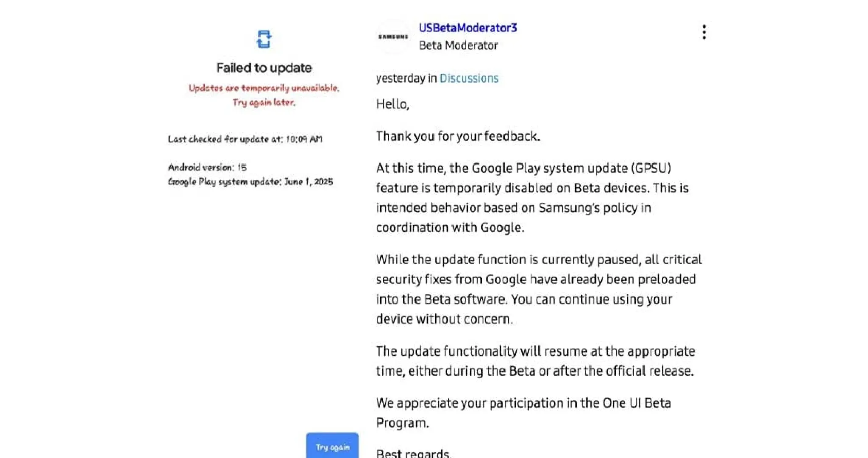Click the 'Hello,' greeting line
The image size is (868, 458).
392,104
